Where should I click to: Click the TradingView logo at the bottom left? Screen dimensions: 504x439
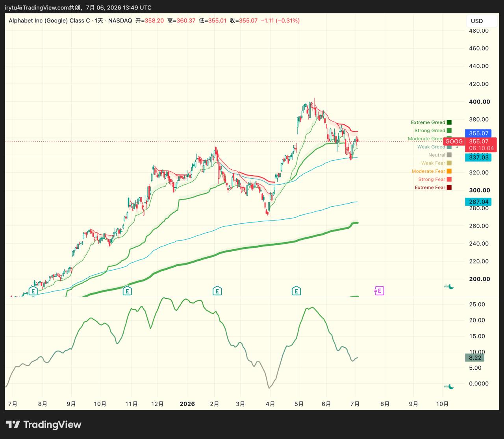[x=43, y=424]
